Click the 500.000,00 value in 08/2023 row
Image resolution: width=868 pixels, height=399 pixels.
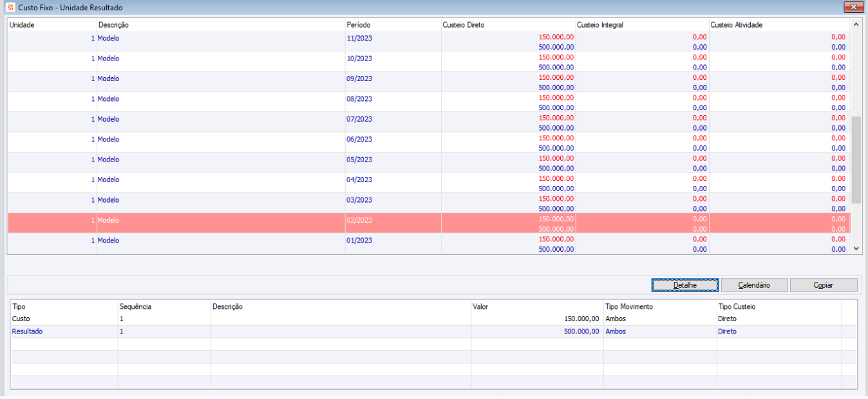556,107
